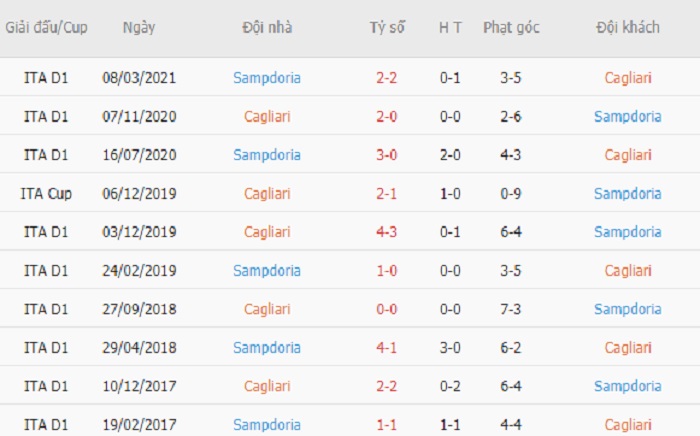Open Sampdoria home team on 24/02/2019

(267, 271)
